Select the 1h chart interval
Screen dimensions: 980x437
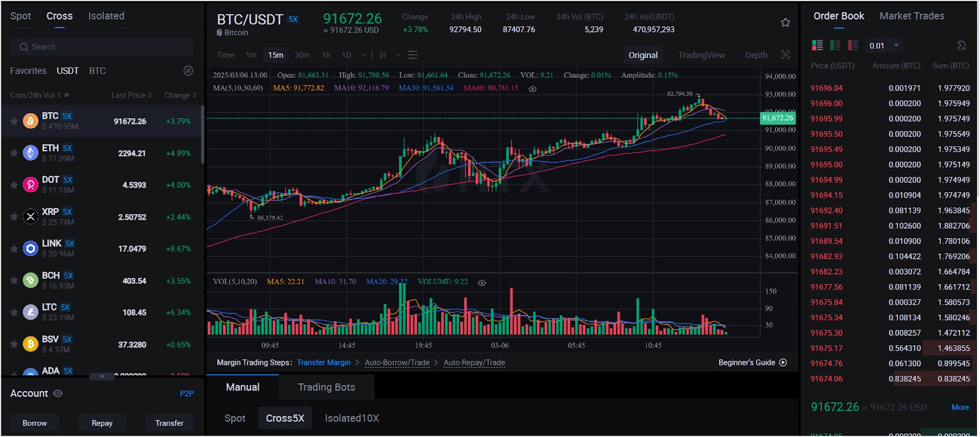click(x=326, y=55)
